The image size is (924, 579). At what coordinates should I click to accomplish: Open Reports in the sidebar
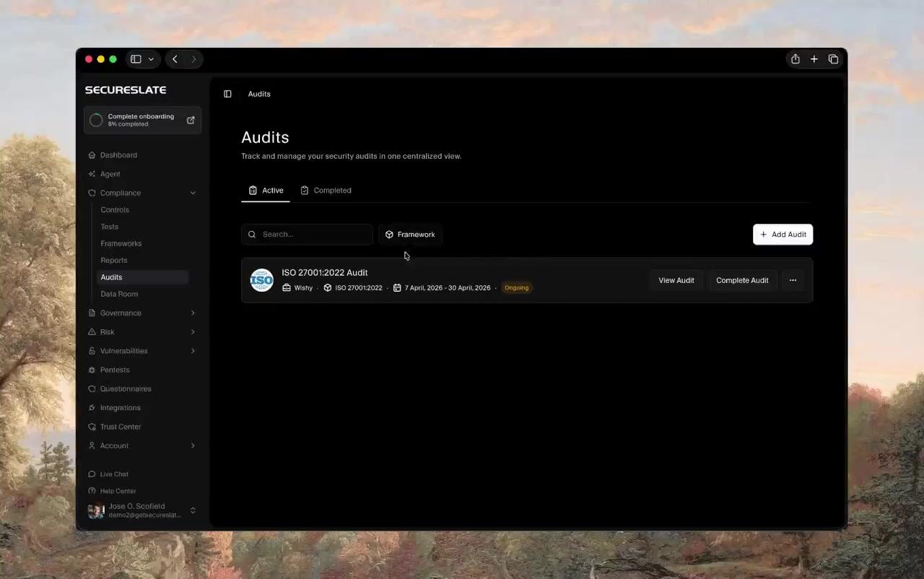click(114, 261)
